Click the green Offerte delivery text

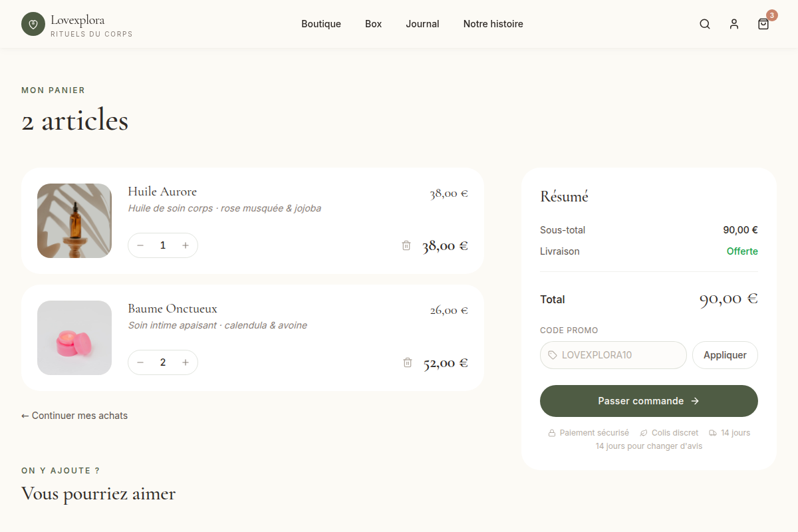742,251
